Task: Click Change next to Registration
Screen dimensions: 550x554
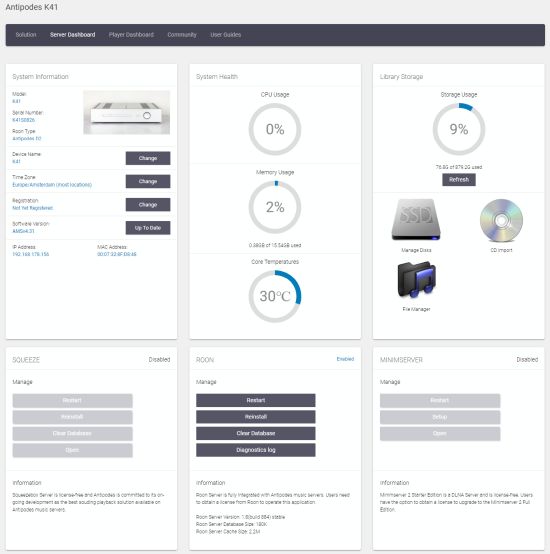Action: coord(148,205)
